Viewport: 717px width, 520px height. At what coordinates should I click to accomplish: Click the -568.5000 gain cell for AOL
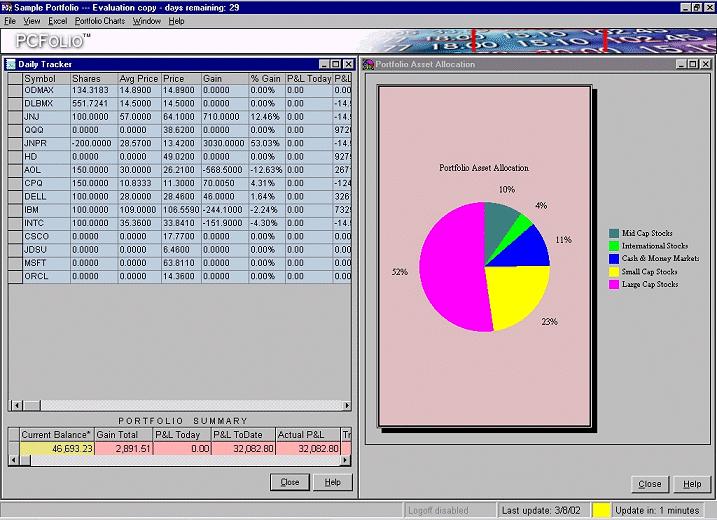click(225, 170)
